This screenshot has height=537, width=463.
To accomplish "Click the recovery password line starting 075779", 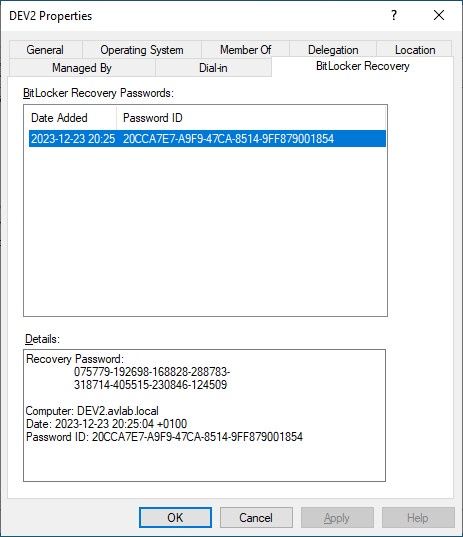I will click(152, 372).
